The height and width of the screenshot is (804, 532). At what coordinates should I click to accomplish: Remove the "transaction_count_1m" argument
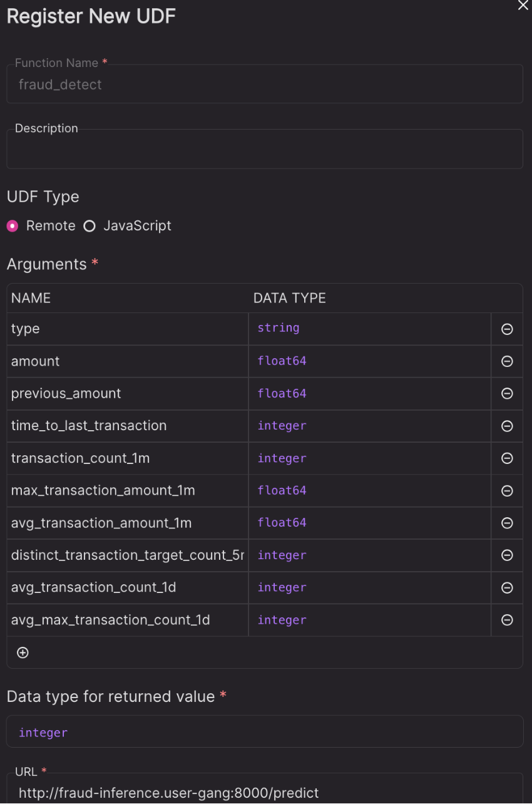click(507, 458)
